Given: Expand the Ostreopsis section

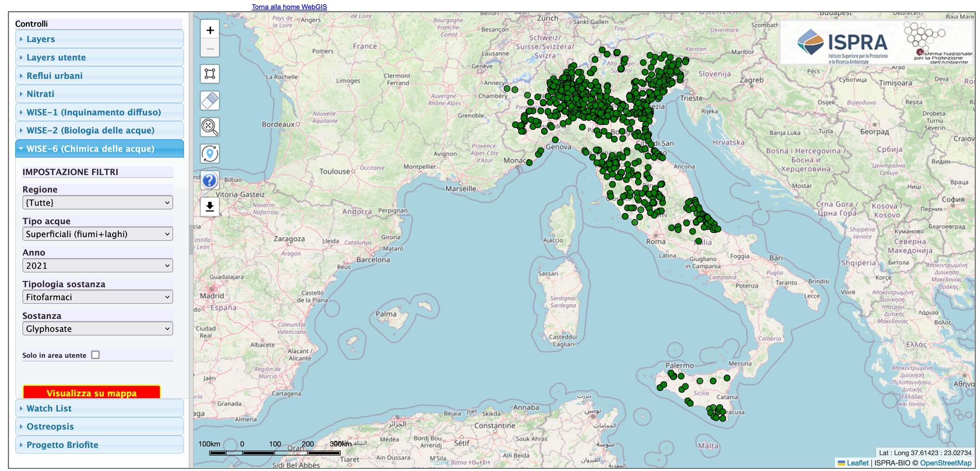Looking at the screenshot, I should pos(99,426).
